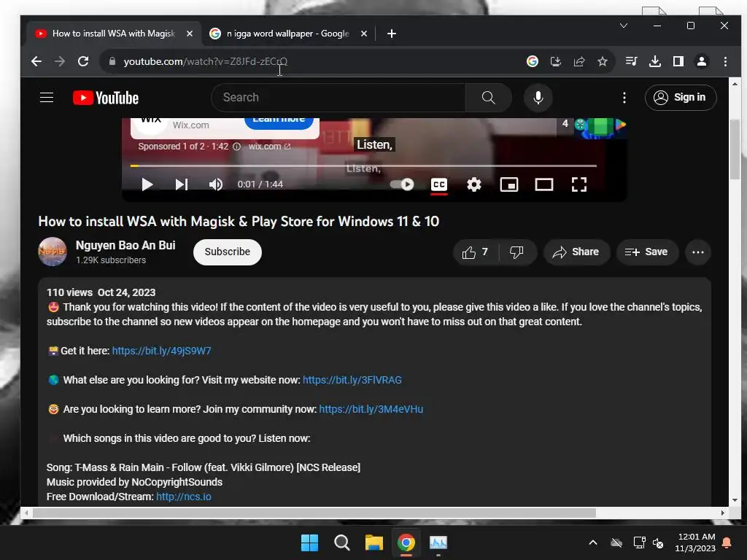
Task: View site information lock icon
Action: [112, 61]
